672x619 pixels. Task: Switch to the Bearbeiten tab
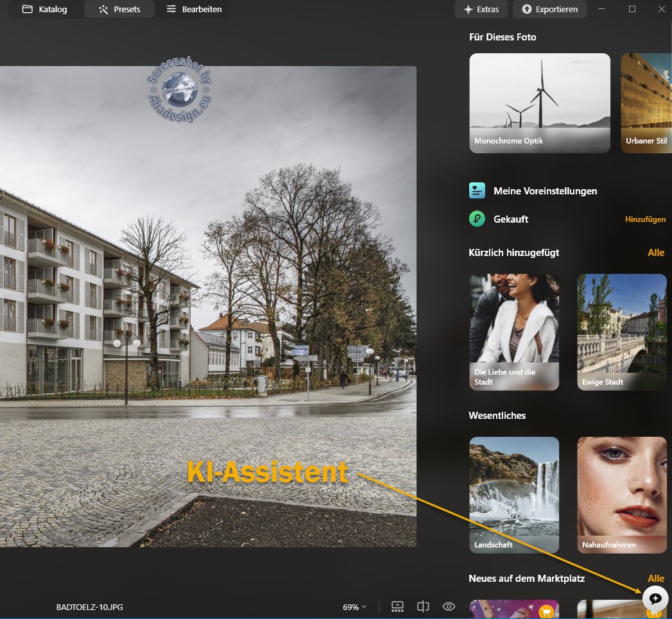[x=194, y=9]
